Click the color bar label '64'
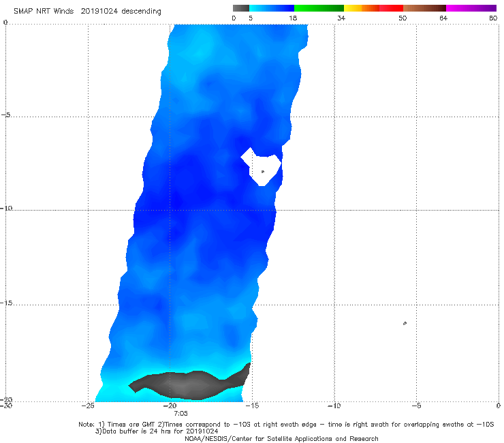 click(x=443, y=18)
